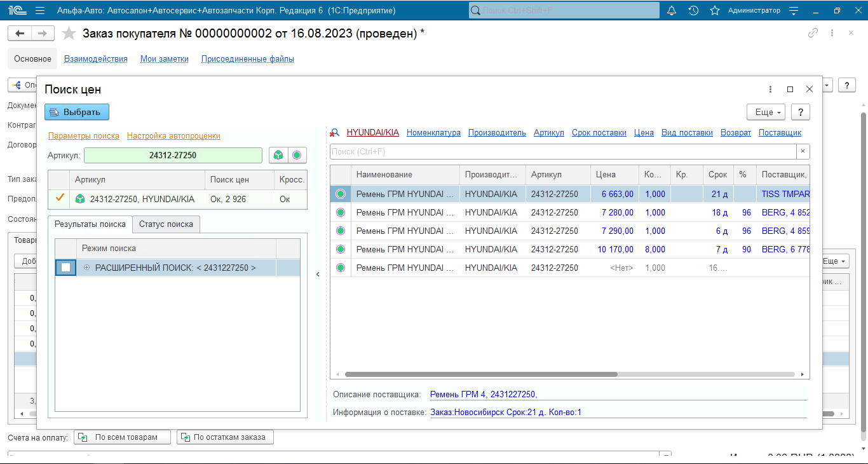This screenshot has width=868, height=464.
Task: Click green circle icon in the 7 280,00 row
Action: point(341,212)
